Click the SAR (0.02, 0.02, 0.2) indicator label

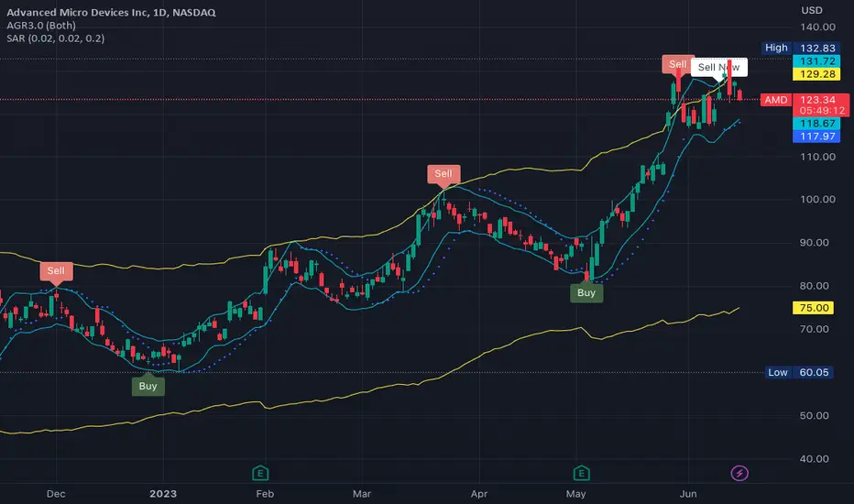(56, 38)
